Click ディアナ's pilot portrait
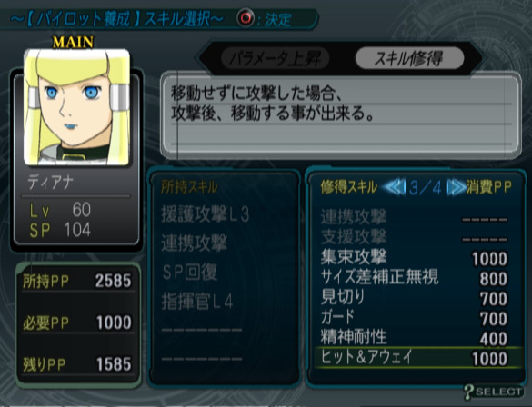Screen dimensions: 532x407 tap(76, 107)
